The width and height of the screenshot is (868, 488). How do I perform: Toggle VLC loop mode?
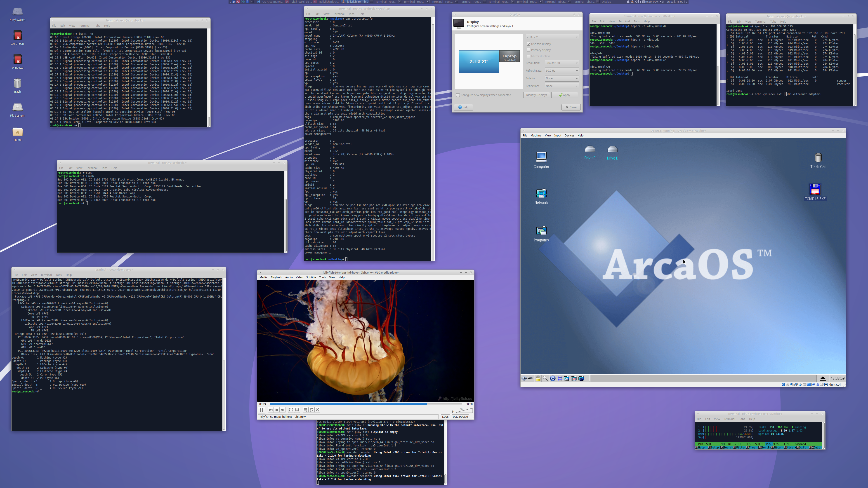tap(311, 410)
